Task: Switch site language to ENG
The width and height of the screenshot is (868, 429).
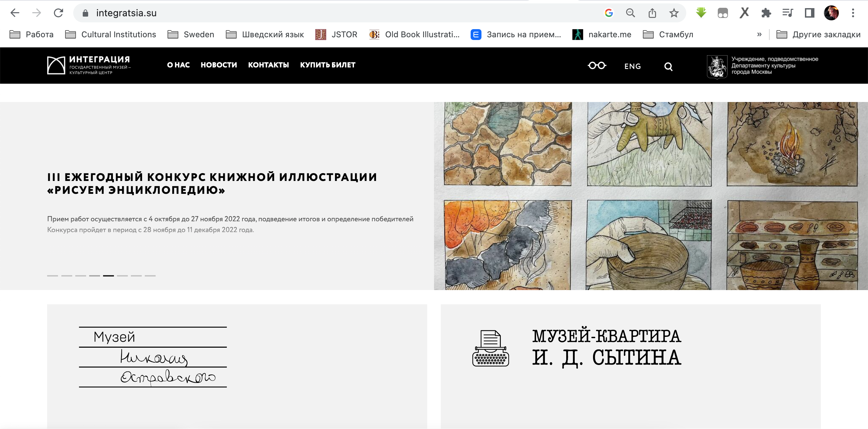Action: click(633, 66)
